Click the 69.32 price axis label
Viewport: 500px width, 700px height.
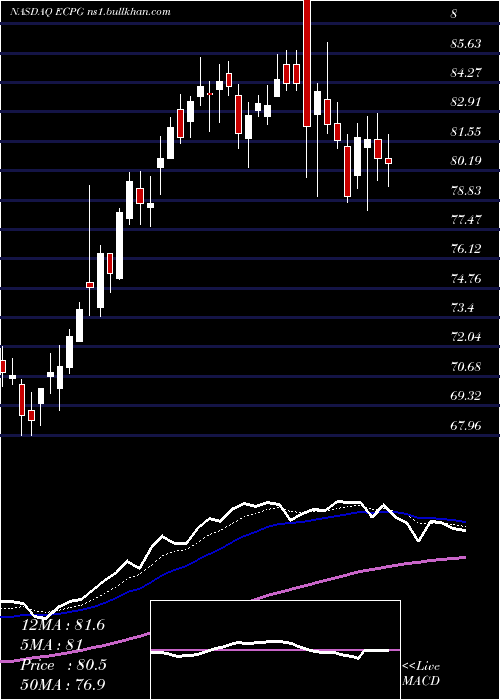(x=466, y=396)
